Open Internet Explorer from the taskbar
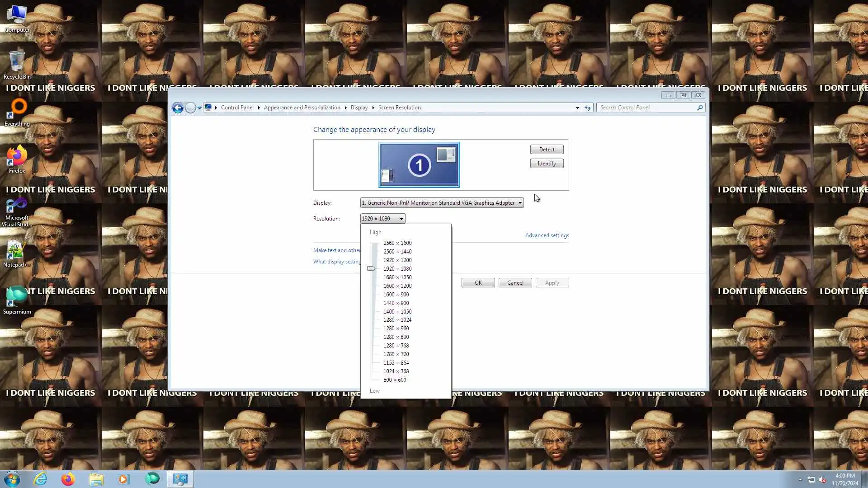 pyautogui.click(x=41, y=479)
